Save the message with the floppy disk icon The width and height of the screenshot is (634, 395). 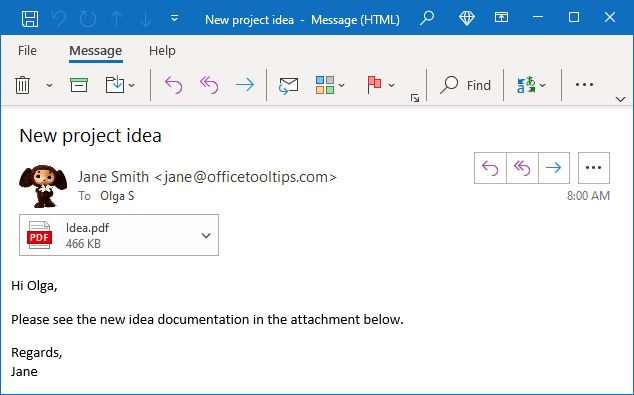(30, 19)
